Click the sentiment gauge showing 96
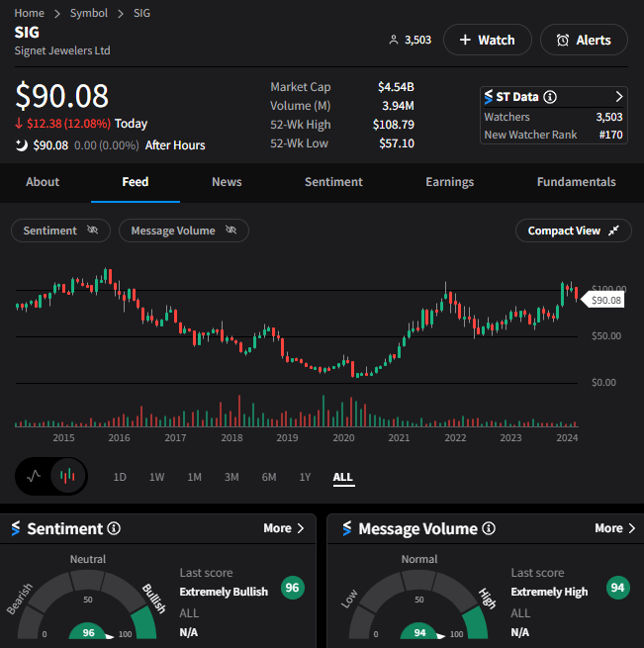 [x=88, y=604]
